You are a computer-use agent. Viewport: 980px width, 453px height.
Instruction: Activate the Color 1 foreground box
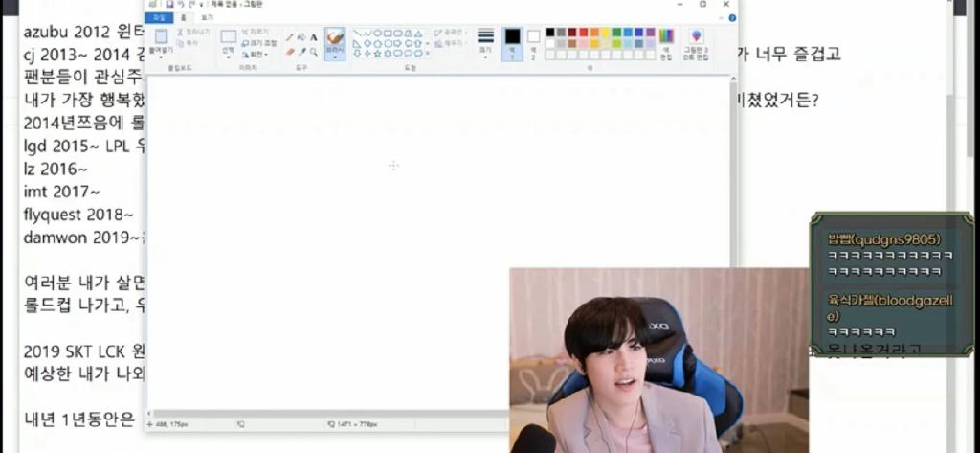[x=513, y=44]
